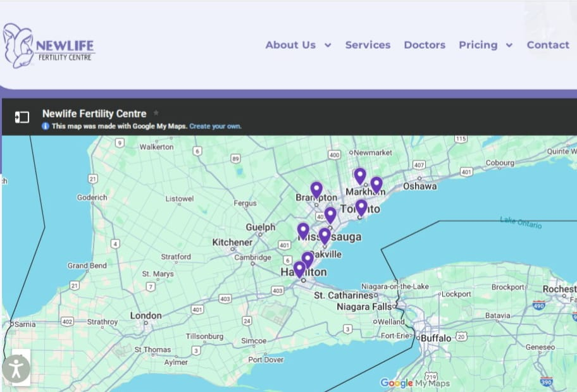Select the pin over the Mississauga label's first letters
Image resolution: width=577 pixels, height=392 pixels.
tap(303, 231)
